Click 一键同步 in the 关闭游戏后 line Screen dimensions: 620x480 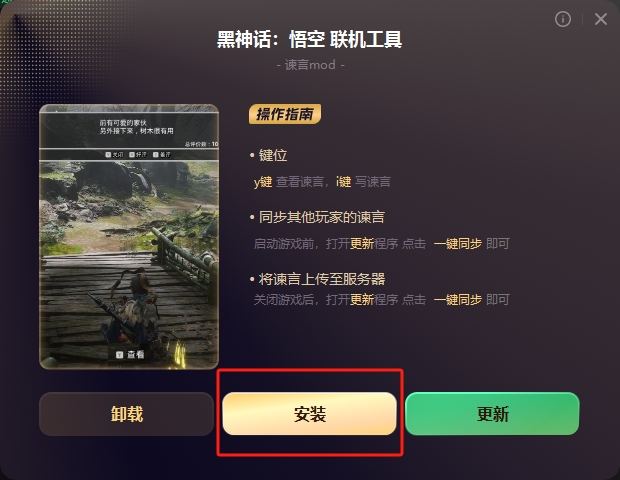458,300
